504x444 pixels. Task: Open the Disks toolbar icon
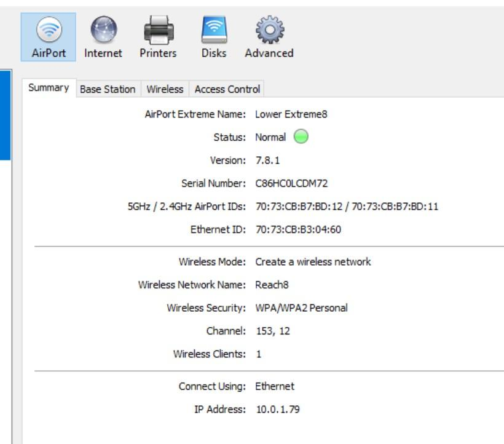click(x=214, y=37)
